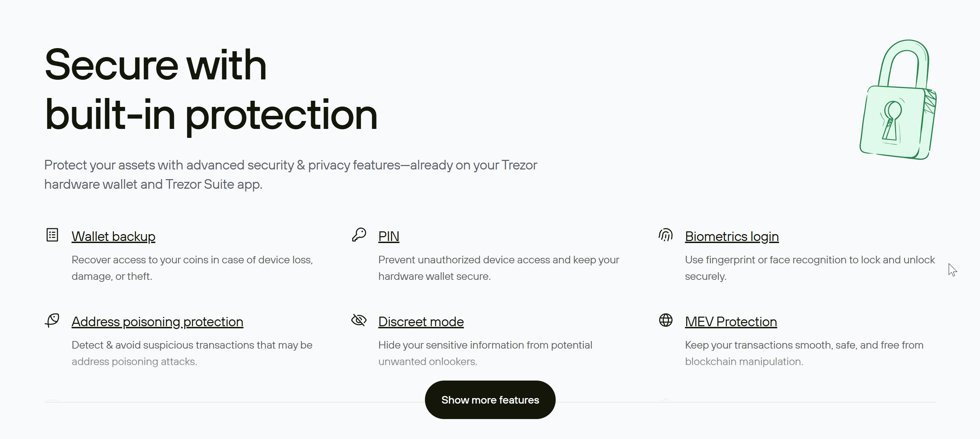Click the MEV Protection globe icon
Screen dimensions: 980x439
click(x=665, y=320)
